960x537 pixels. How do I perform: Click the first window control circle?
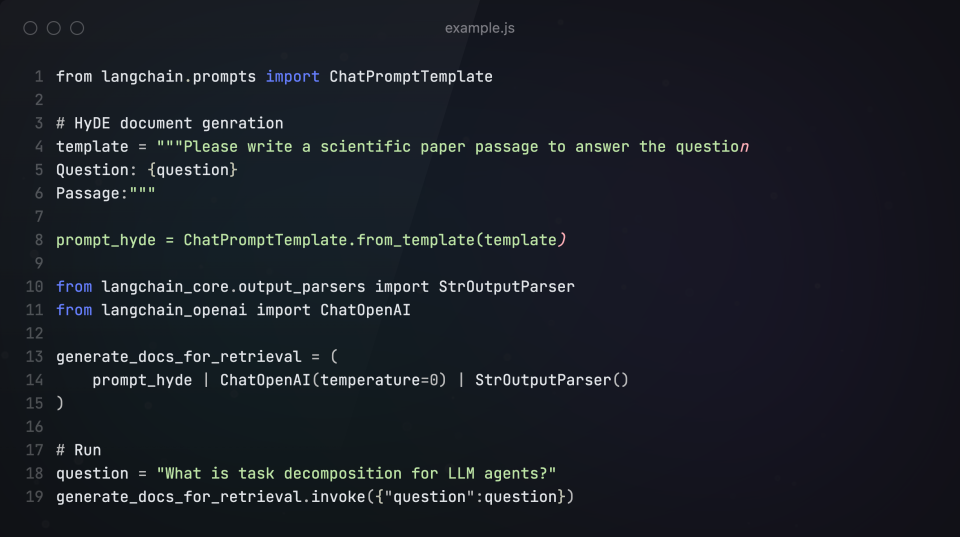[x=30, y=28]
